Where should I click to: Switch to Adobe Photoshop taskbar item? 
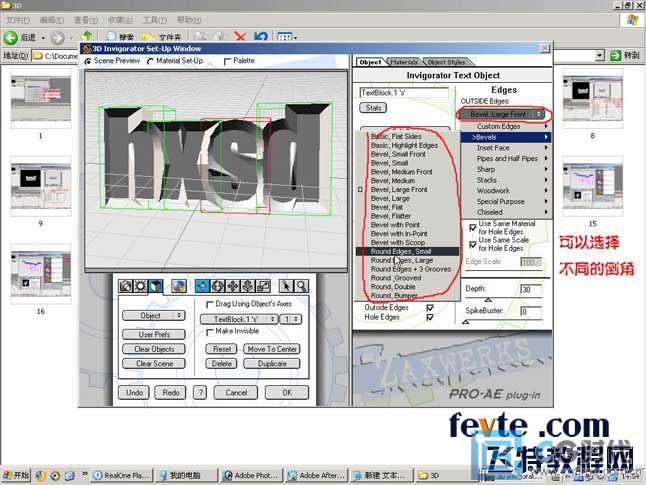coord(251,476)
